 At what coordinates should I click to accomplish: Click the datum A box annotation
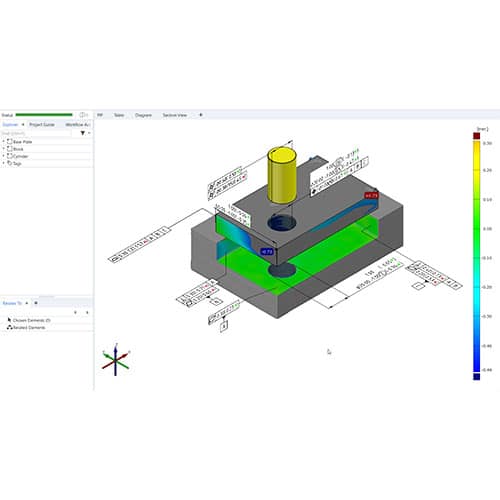click(224, 327)
